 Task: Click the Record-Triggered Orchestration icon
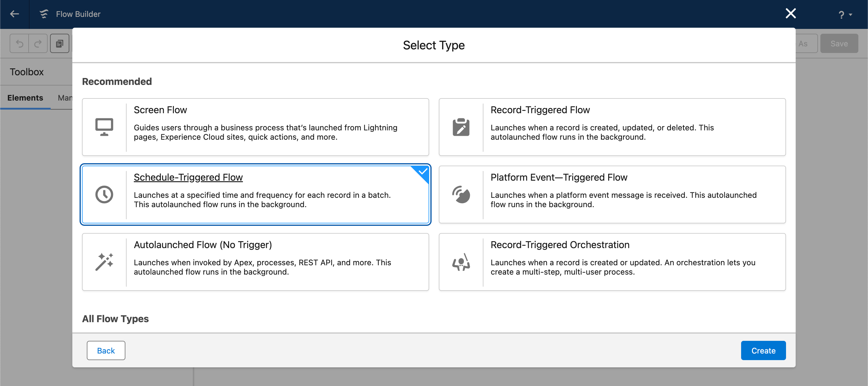(x=461, y=262)
